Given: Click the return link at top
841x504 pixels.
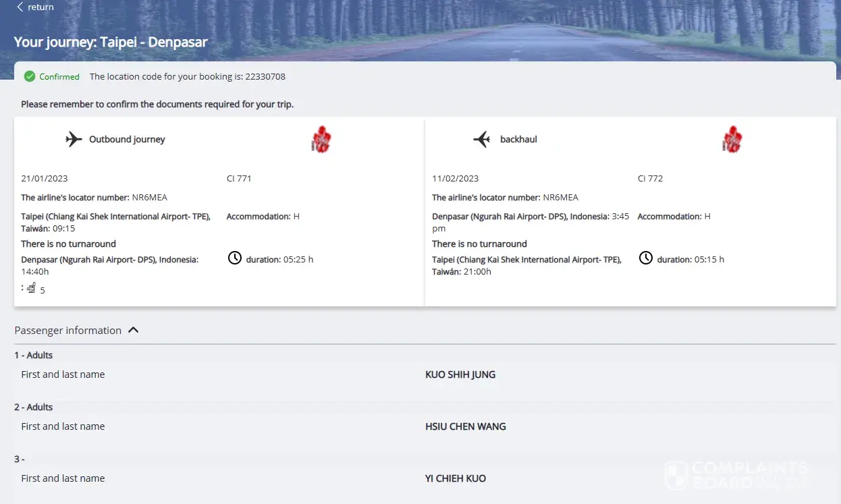Looking at the screenshot, I should coord(40,7).
